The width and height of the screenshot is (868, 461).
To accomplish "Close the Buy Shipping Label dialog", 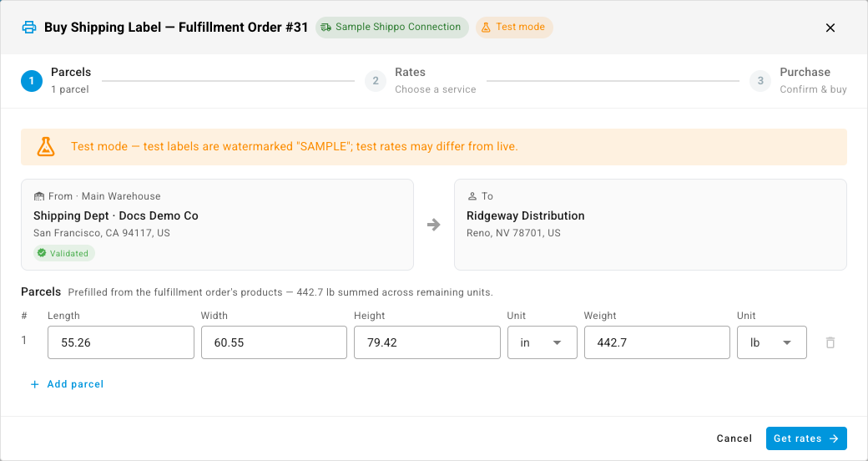I will 830,28.
